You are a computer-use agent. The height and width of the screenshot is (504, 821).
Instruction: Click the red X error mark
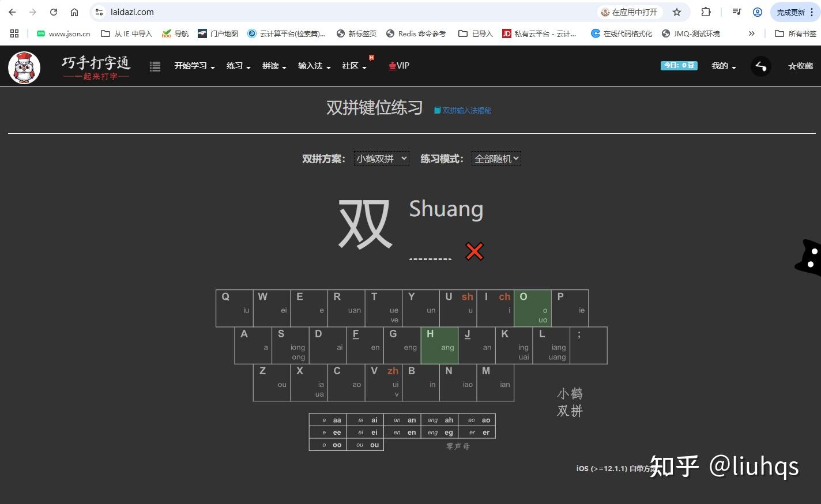click(x=474, y=251)
